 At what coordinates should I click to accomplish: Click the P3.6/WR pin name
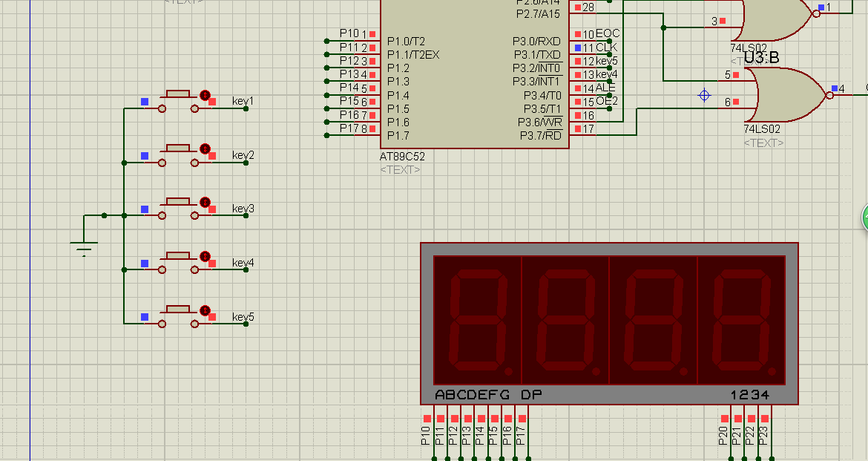(540, 122)
